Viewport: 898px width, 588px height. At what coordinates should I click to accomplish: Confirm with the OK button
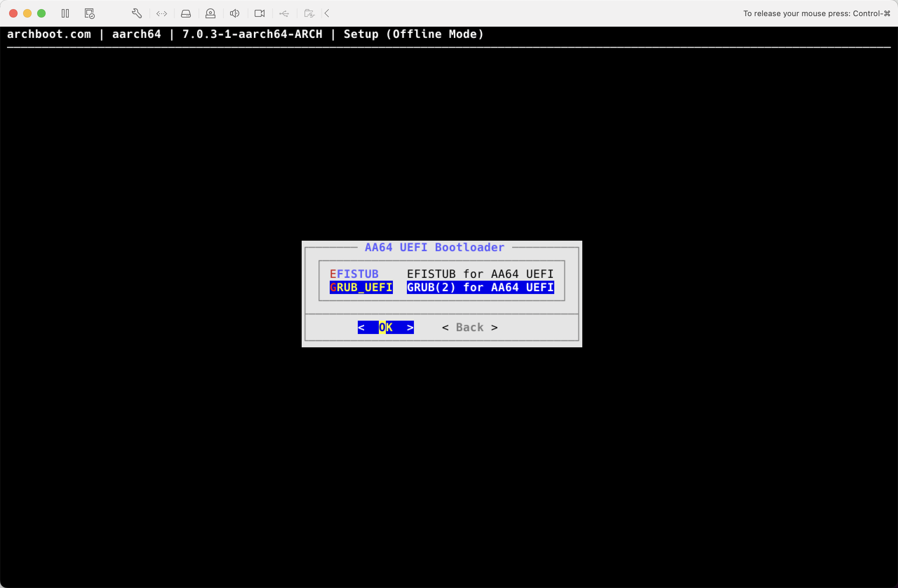click(x=386, y=327)
